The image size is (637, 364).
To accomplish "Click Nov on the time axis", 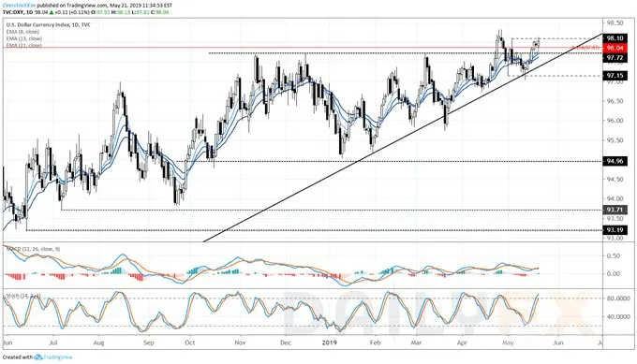I will click(x=240, y=342).
